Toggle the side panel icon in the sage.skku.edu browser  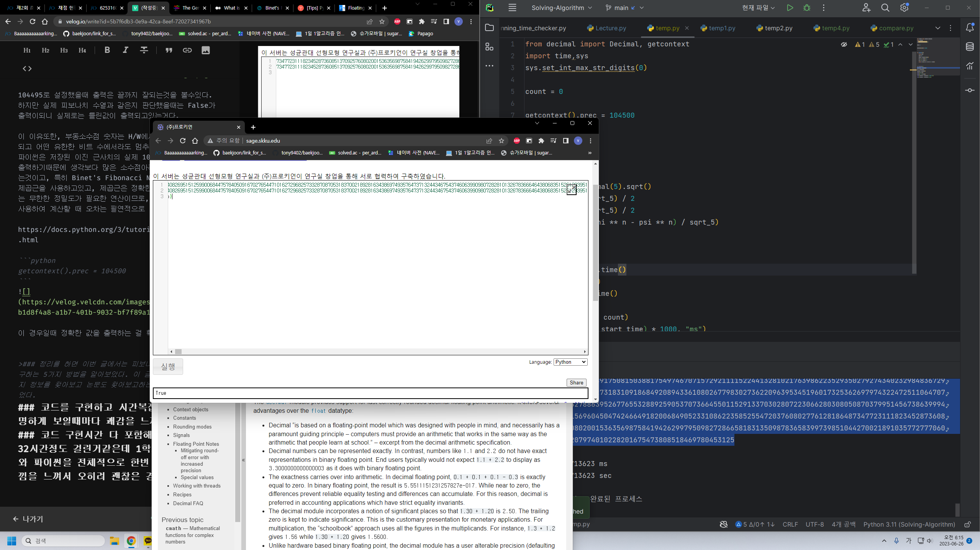pos(565,141)
